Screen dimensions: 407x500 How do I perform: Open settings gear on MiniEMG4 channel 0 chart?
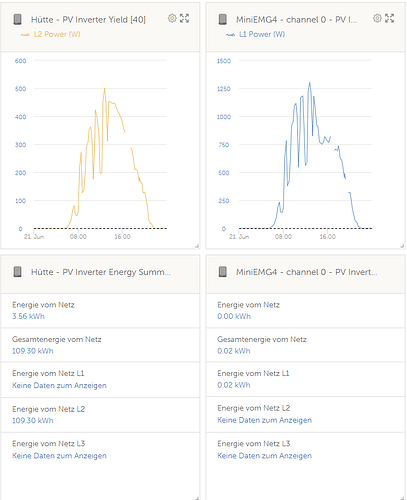coord(377,18)
